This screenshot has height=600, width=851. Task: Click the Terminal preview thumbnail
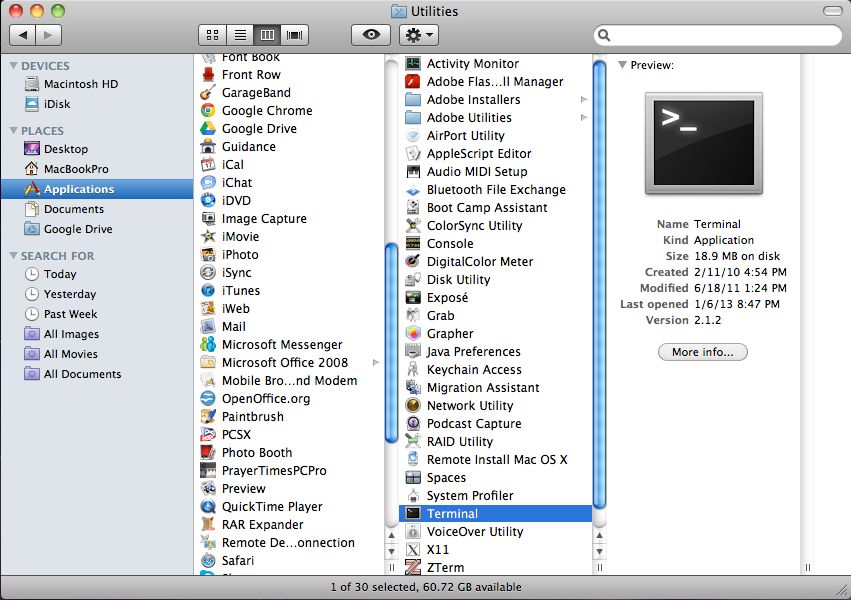coord(703,143)
